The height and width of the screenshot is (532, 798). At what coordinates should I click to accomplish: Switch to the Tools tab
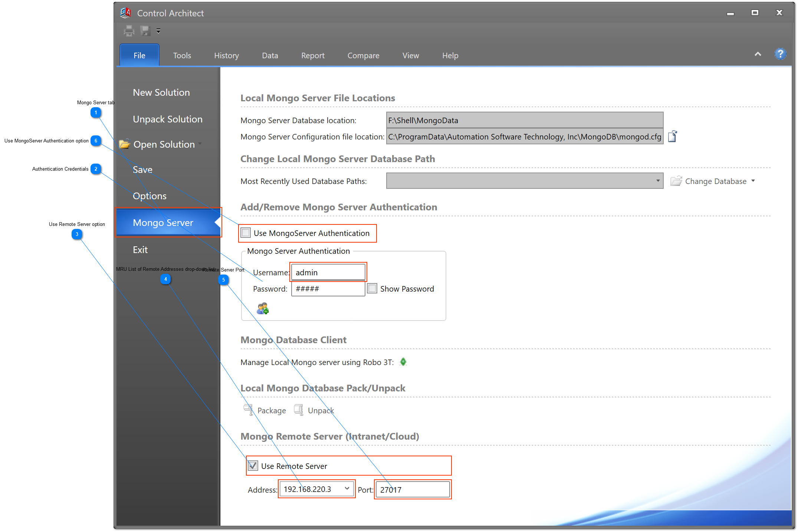[182, 55]
